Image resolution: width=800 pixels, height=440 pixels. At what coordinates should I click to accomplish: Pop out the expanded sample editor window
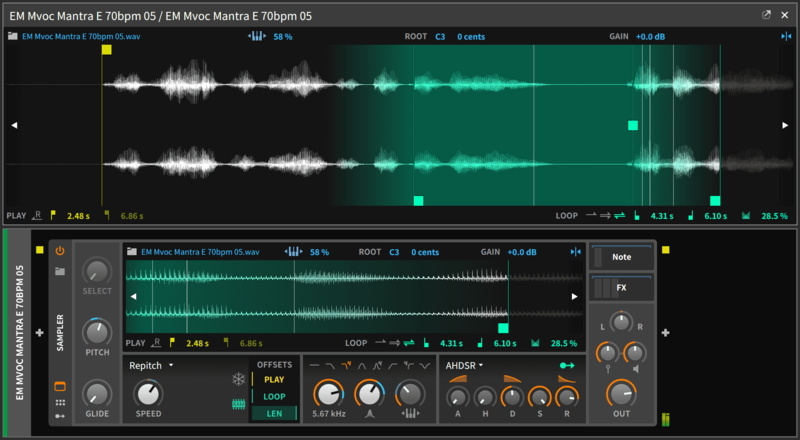[767, 15]
